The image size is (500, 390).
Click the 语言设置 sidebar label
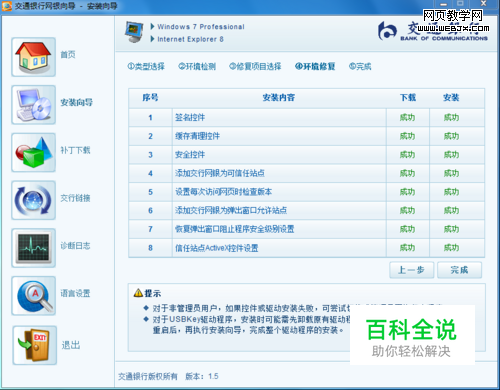[75, 293]
